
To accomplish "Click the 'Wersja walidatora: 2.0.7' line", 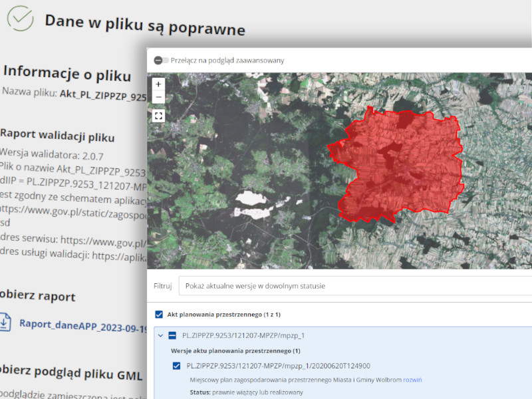I will (x=52, y=154).
